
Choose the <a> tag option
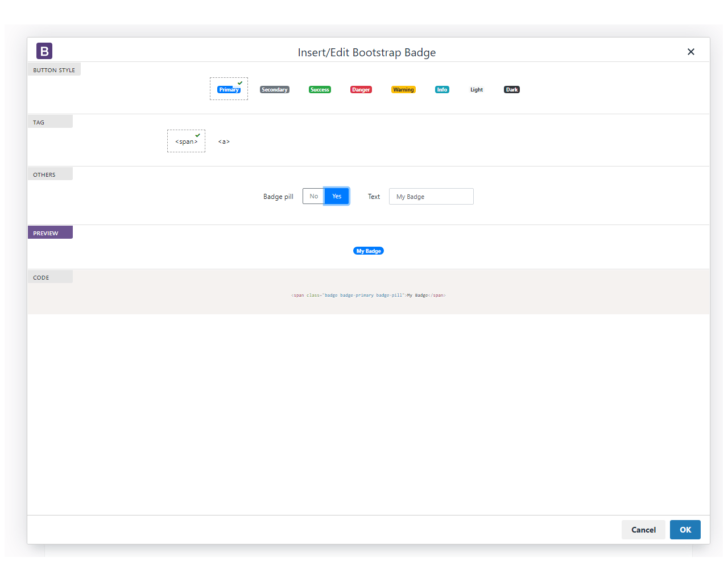pyautogui.click(x=224, y=142)
